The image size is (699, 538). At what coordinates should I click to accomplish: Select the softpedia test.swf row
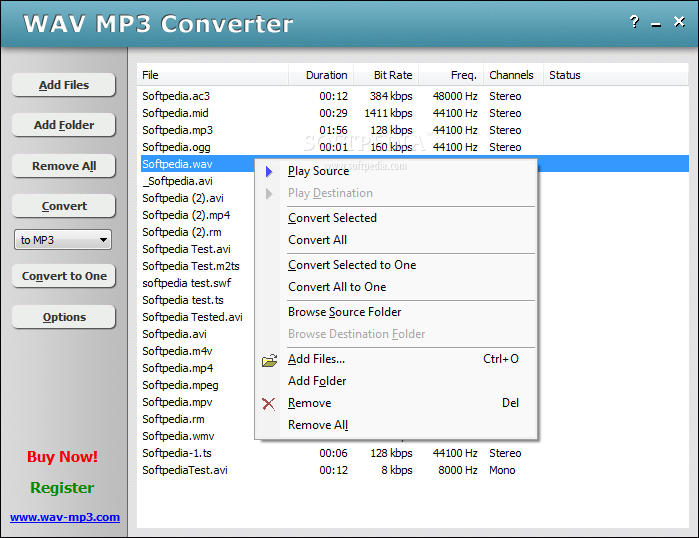(x=197, y=283)
